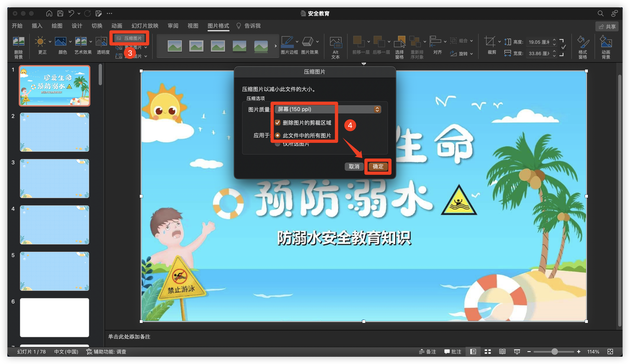Select 此文件中的所有图片 radio option
The image size is (630, 364).
tap(278, 135)
